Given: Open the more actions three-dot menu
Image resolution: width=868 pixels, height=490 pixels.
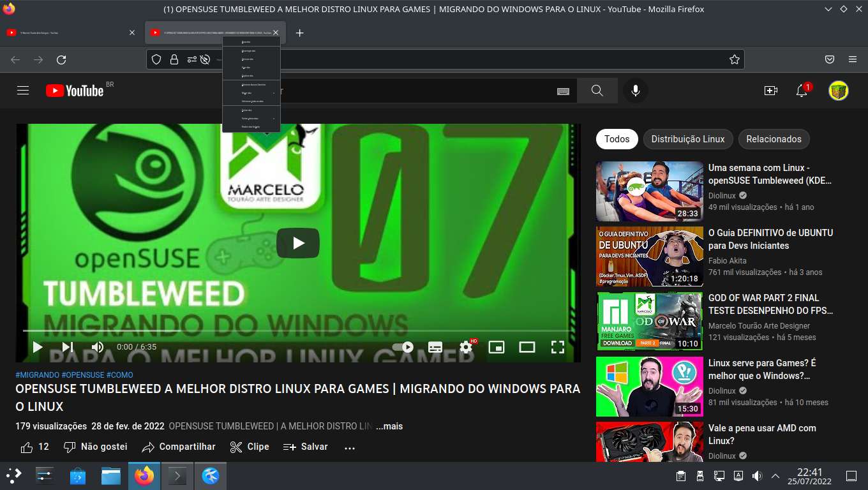Looking at the screenshot, I should click(349, 448).
